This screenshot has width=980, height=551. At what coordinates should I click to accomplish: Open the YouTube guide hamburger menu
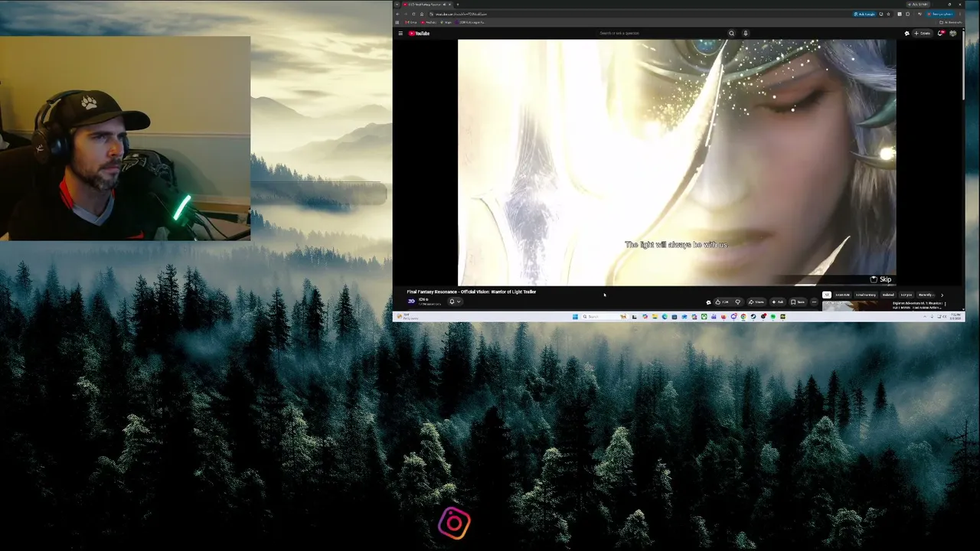pyautogui.click(x=400, y=33)
